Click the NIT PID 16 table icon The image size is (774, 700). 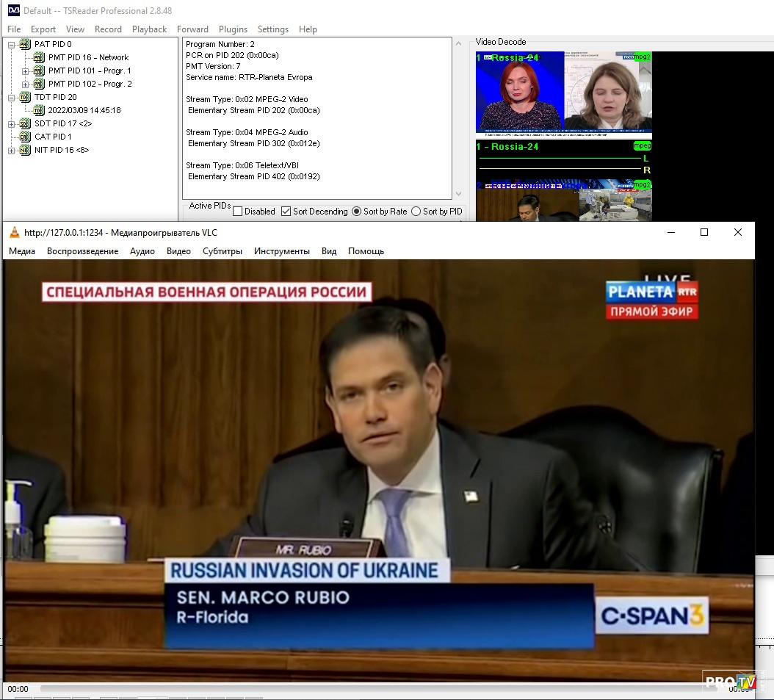[x=25, y=150]
